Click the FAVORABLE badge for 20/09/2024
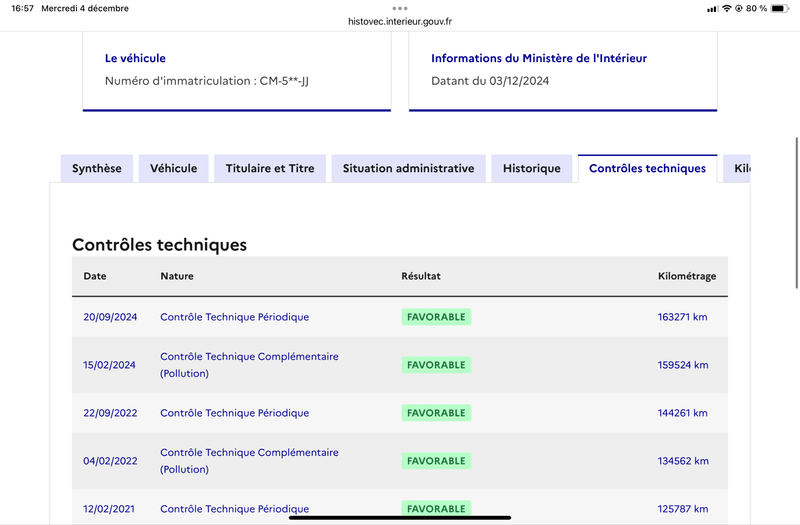Screen dimensions: 800x525 click(x=436, y=317)
